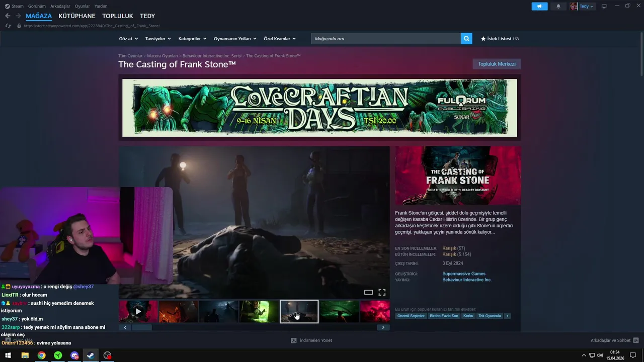The width and height of the screenshot is (644, 362).
Task: Open the screenshot in fullscreen
Action: [382, 292]
